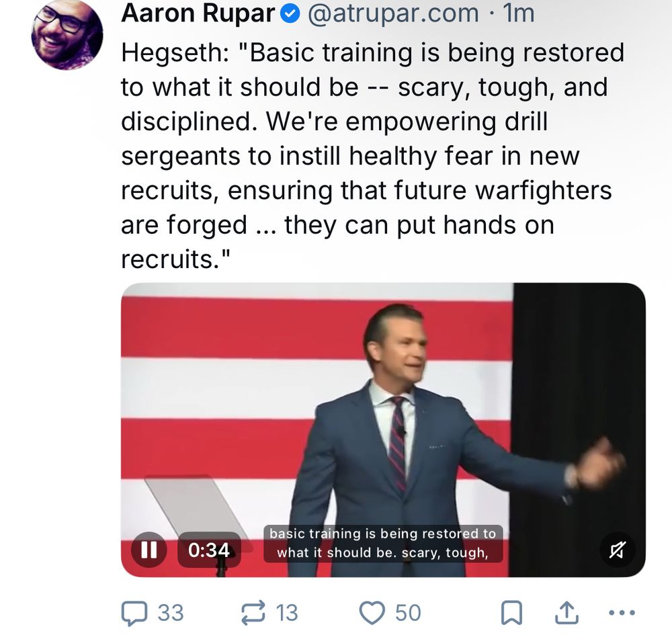This screenshot has height=639, width=672.
Task: Repost using the repost arrows icon
Action: click(253, 613)
